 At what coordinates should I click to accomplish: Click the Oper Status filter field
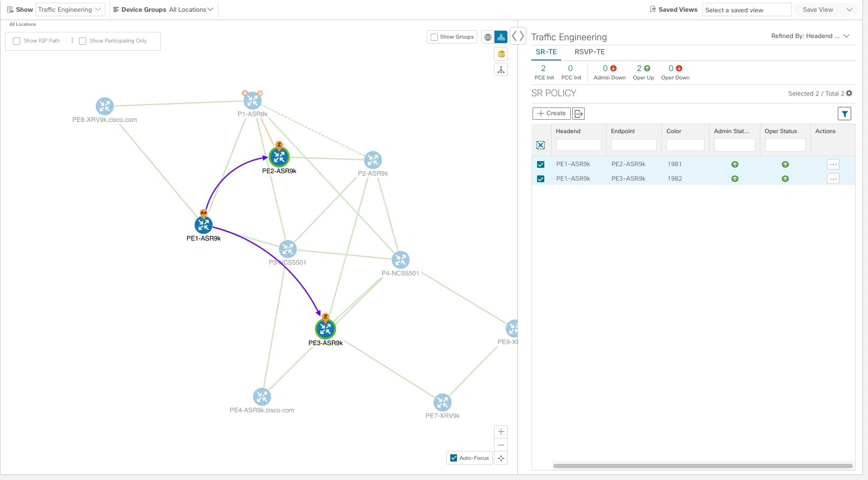785,145
